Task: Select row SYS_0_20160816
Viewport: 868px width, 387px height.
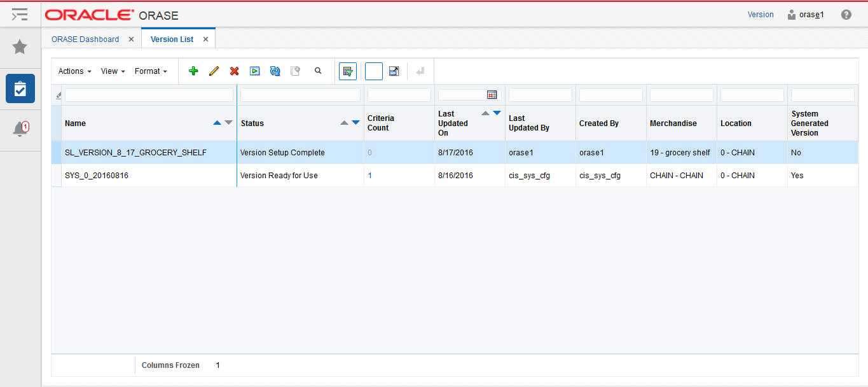Action: point(455,175)
